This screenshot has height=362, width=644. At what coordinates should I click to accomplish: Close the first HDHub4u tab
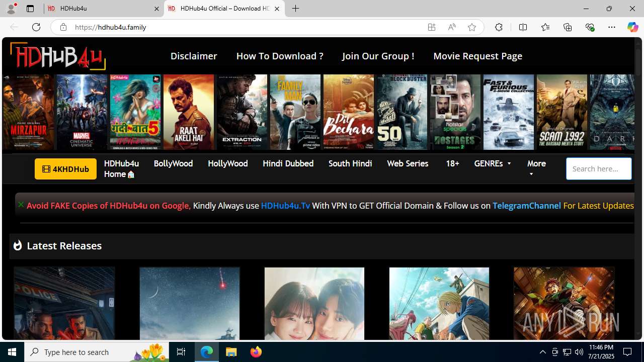pyautogui.click(x=156, y=9)
